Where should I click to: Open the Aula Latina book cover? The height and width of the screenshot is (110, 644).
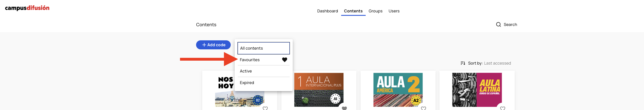point(477,90)
